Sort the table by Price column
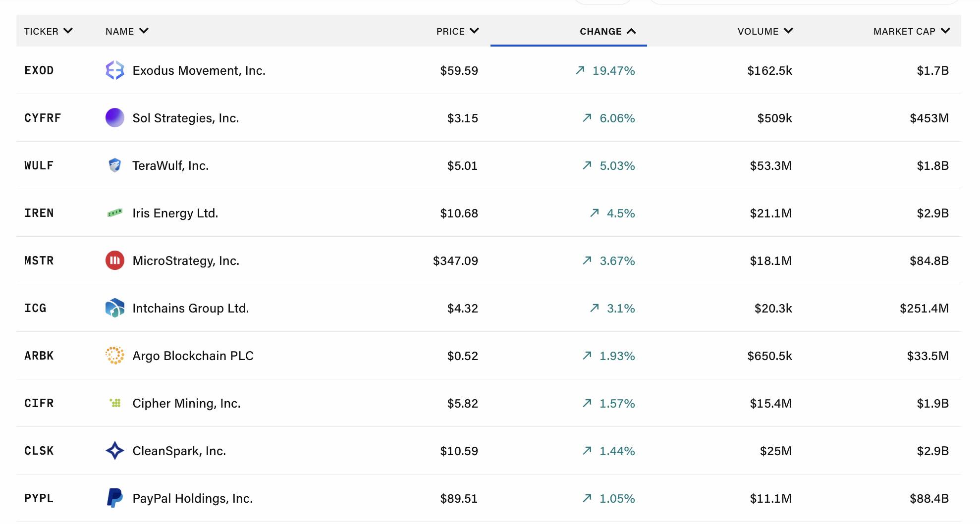The image size is (980, 524). 457,31
